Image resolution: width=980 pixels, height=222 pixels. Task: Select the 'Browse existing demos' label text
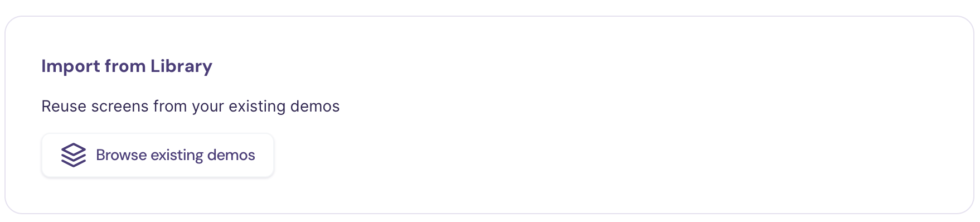(176, 155)
